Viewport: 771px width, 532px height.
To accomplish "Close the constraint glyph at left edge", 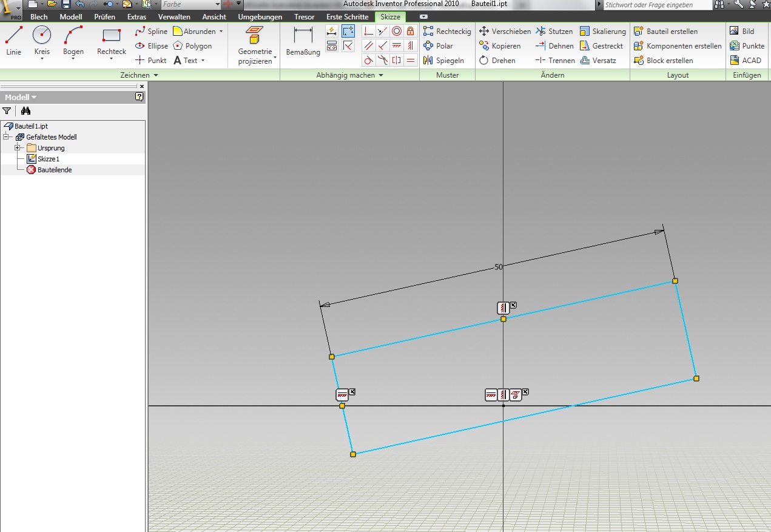I will point(352,392).
